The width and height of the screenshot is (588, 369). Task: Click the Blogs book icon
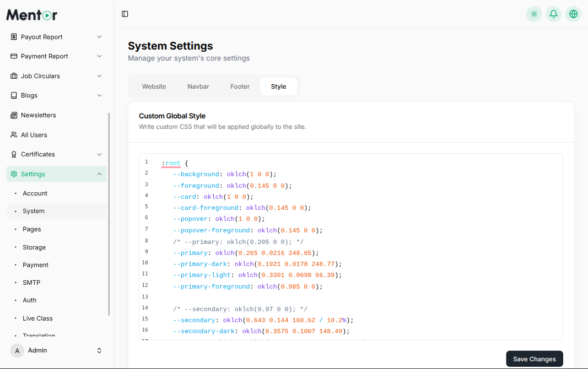click(14, 95)
